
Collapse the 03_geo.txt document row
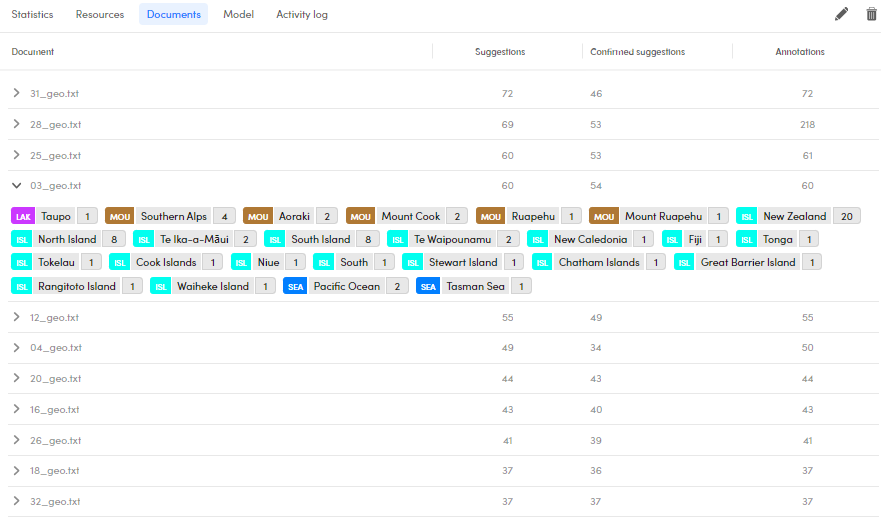click(x=16, y=185)
